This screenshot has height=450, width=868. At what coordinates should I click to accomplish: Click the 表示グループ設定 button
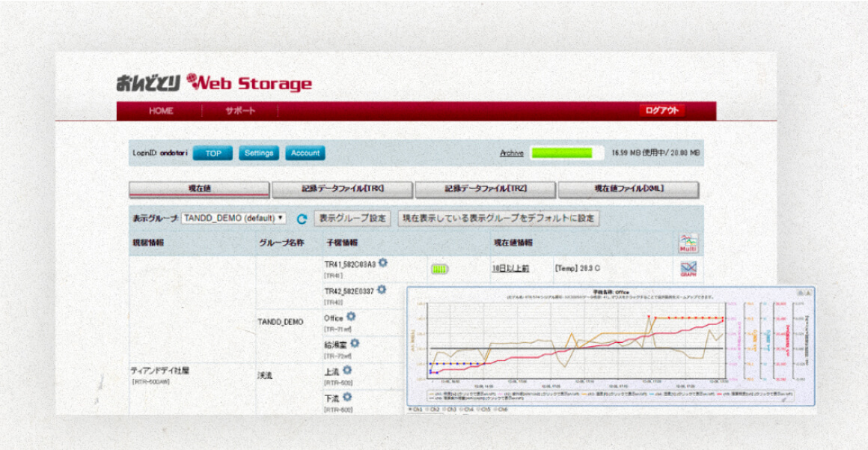point(353,219)
